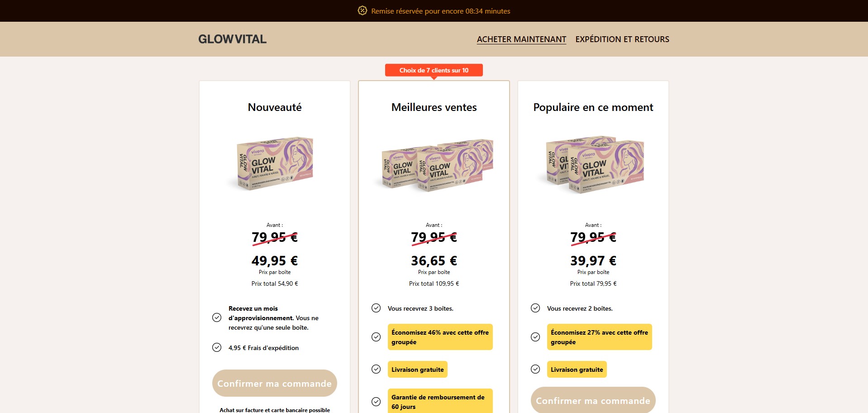The height and width of the screenshot is (413, 868).
Task: Click the 36,65 € price per box
Action: pyautogui.click(x=434, y=261)
